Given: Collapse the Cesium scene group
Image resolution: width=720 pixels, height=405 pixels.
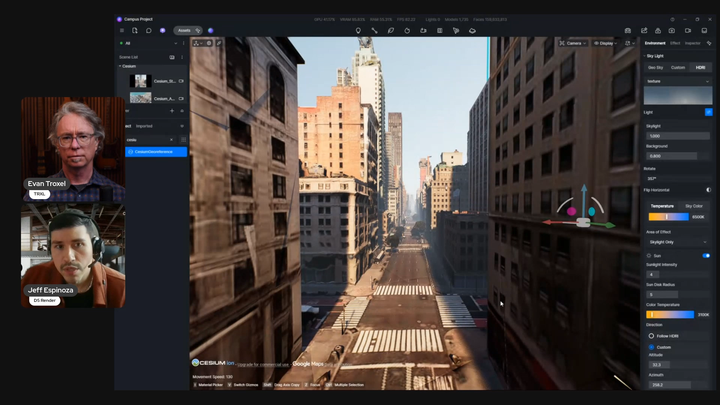Looking at the screenshot, I should click(120, 66).
